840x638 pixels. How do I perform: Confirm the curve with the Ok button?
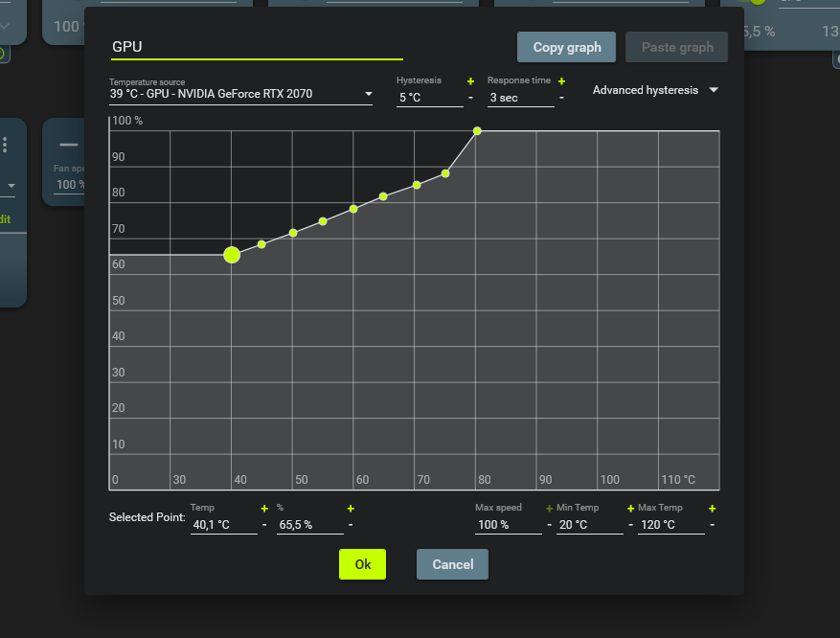361,564
